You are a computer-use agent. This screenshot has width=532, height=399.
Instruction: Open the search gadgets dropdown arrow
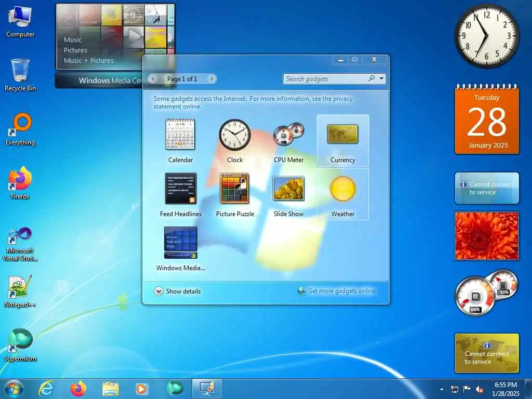pos(381,79)
